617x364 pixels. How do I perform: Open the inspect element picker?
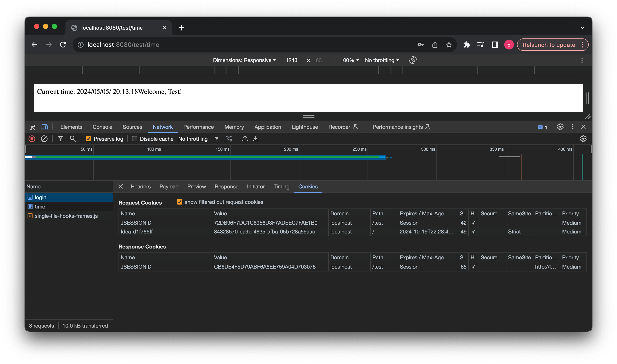(32, 127)
